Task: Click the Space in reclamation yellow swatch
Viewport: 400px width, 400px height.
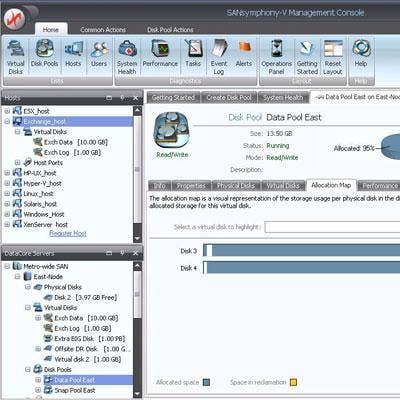Action: (293, 382)
